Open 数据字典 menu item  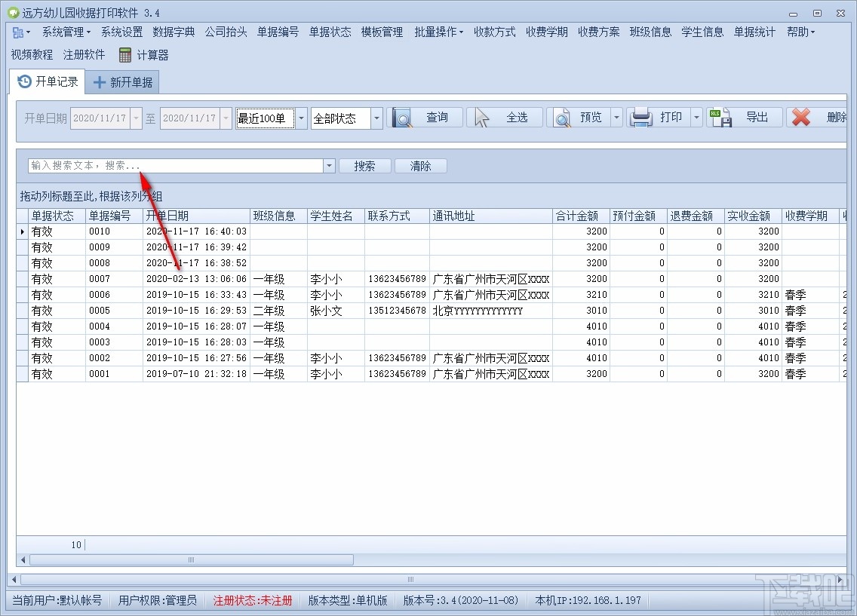174,32
